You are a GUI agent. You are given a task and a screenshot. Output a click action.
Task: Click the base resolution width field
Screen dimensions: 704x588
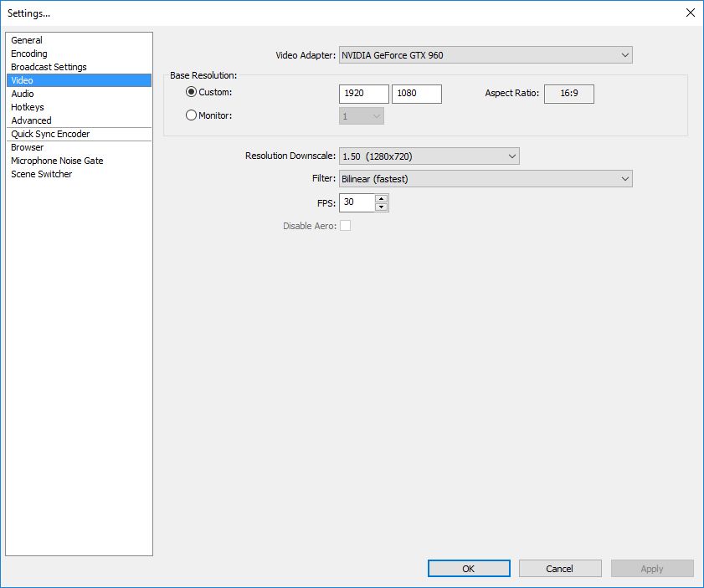click(x=364, y=94)
